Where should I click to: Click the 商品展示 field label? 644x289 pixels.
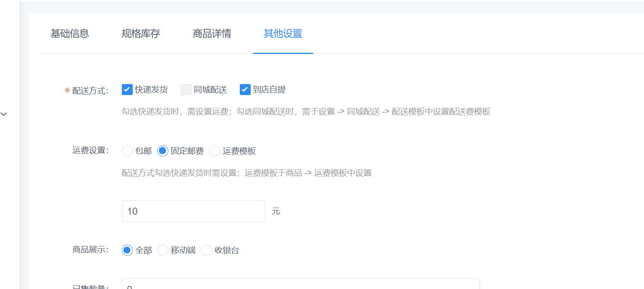coord(90,250)
